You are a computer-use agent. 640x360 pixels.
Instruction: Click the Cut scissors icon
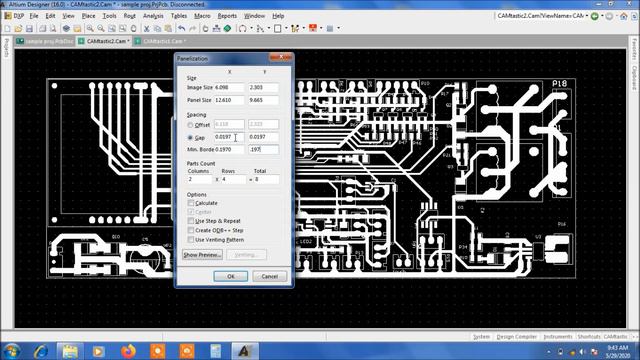coord(147,29)
